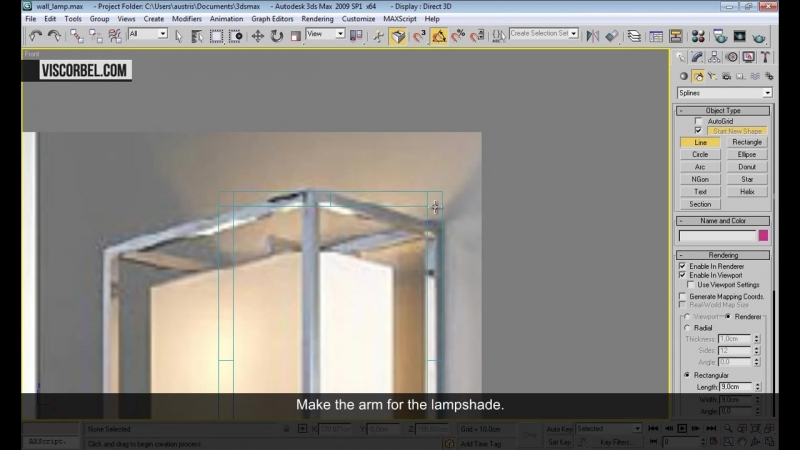The image size is (800, 450).
Task: Open the Rendering menu
Action: pyautogui.click(x=317, y=18)
